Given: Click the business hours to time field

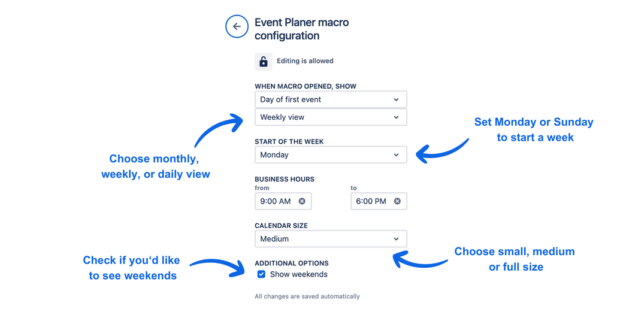Looking at the screenshot, I should [x=371, y=201].
